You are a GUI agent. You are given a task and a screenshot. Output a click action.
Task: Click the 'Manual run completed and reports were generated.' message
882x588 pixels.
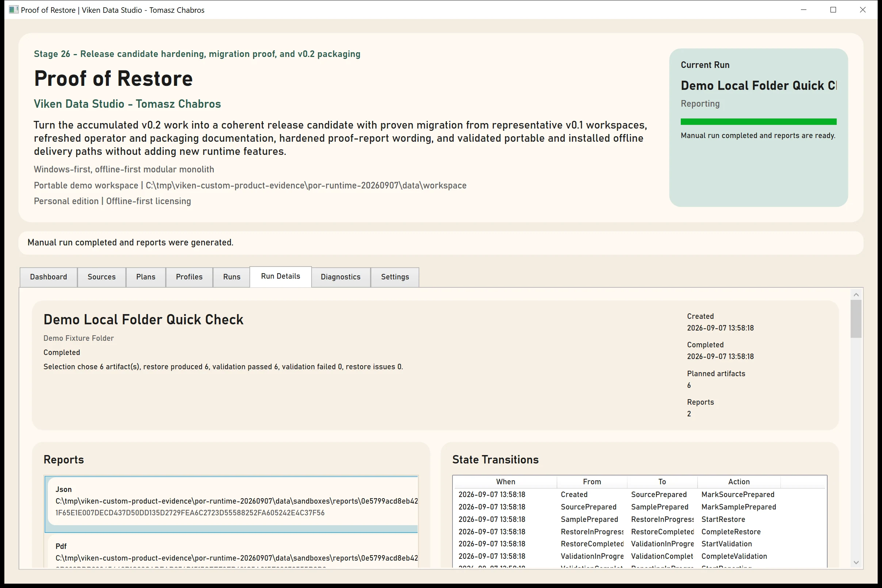[130, 243]
